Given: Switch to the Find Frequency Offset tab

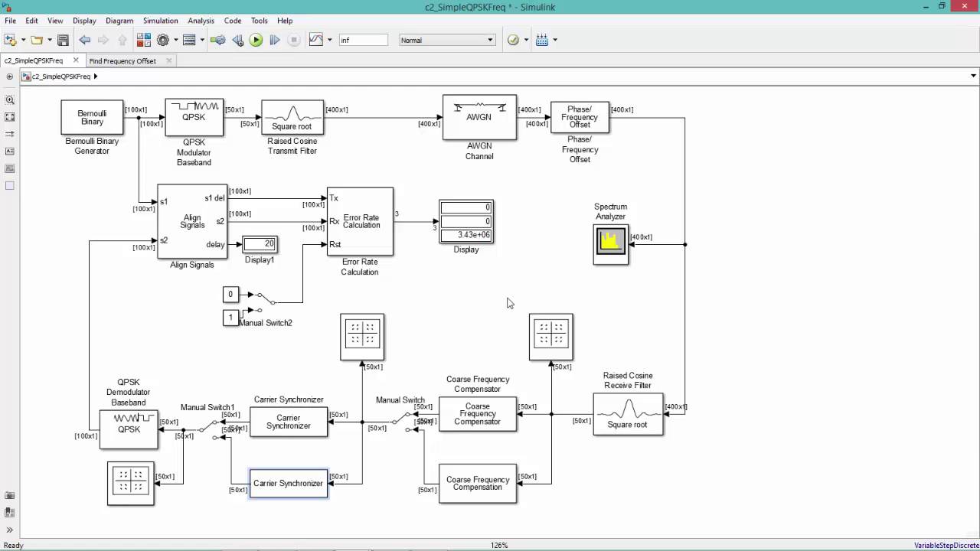Looking at the screenshot, I should coord(122,60).
